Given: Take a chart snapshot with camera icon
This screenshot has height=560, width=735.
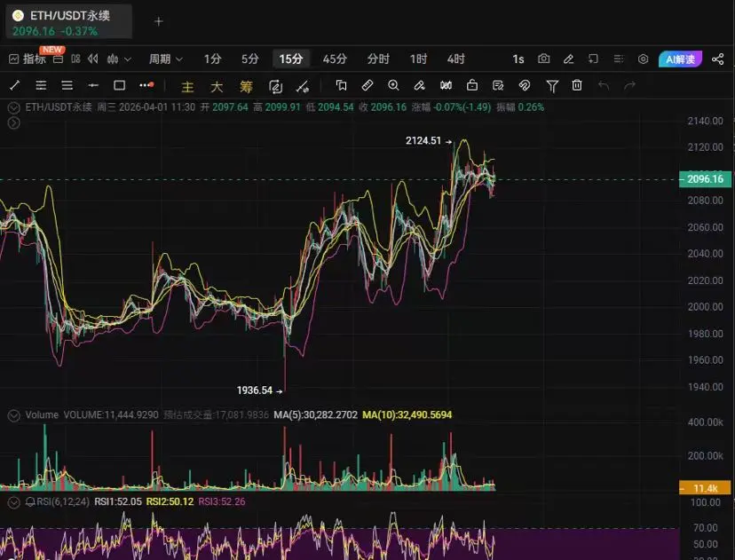Looking at the screenshot, I should tap(544, 59).
